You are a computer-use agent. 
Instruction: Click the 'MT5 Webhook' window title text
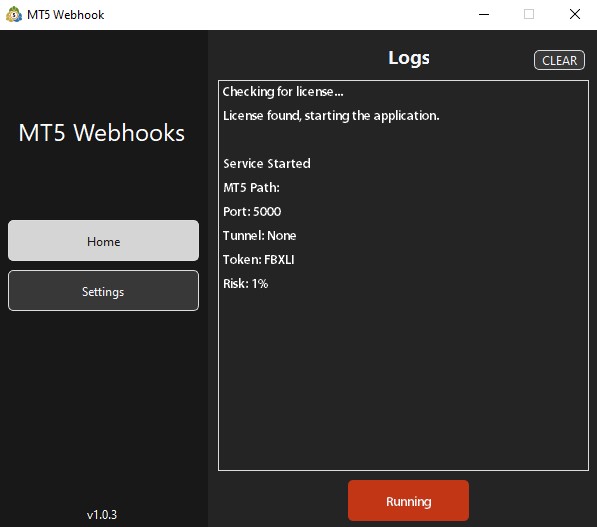point(65,15)
